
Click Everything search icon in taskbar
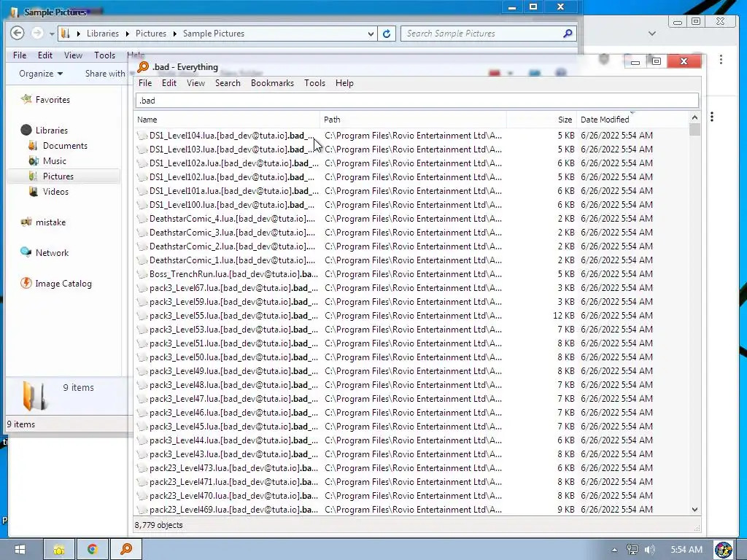(125, 550)
